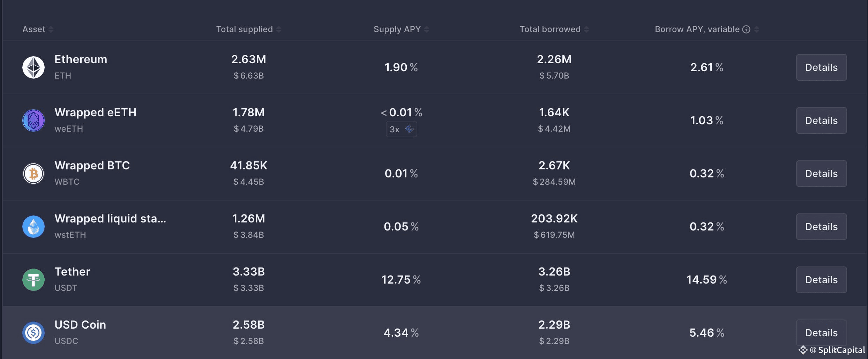The height and width of the screenshot is (359, 868).
Task: Select the Wrapped liquid staked ETH name
Action: click(110, 219)
